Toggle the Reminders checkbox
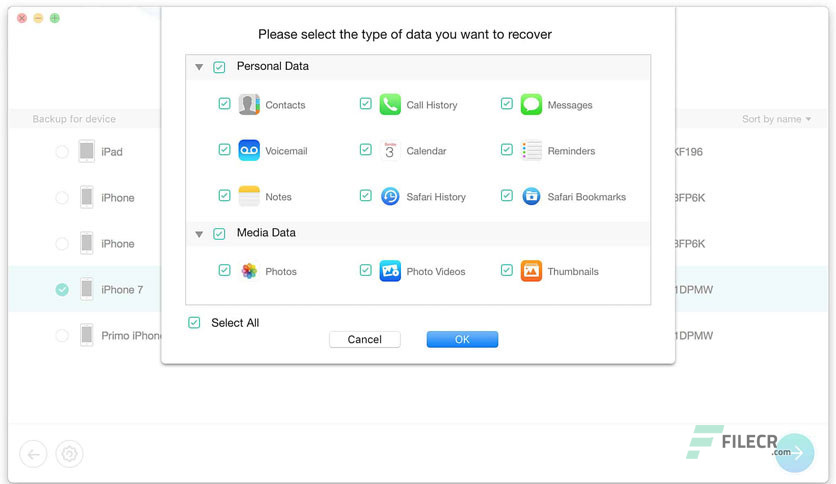The height and width of the screenshot is (484, 836). click(x=507, y=149)
